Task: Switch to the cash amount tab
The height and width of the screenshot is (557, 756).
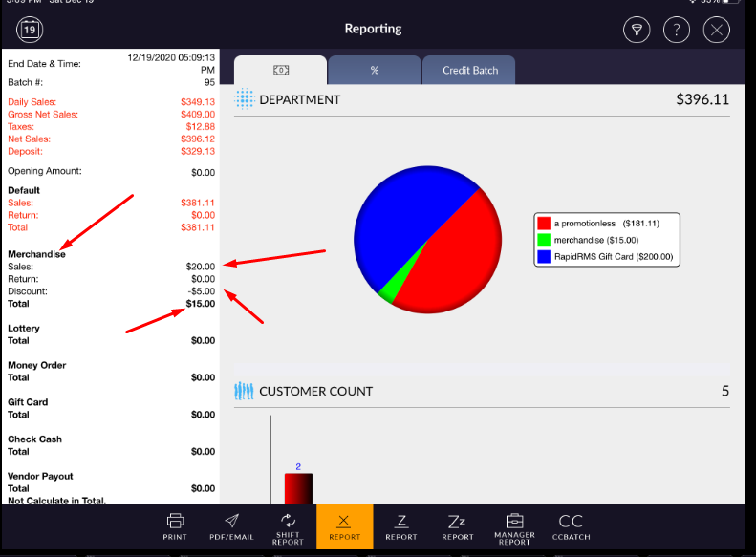Action: [x=281, y=70]
